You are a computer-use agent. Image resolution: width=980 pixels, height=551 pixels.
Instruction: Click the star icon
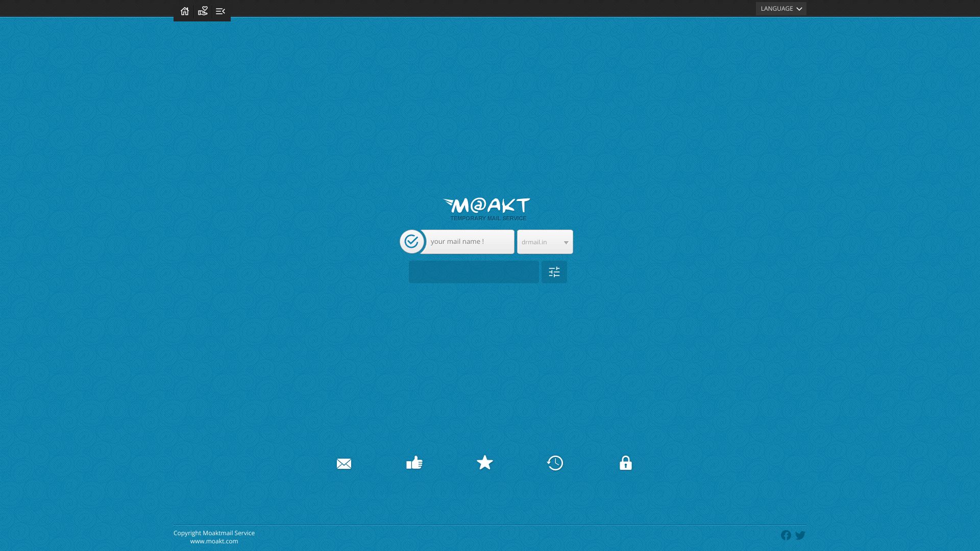click(485, 463)
